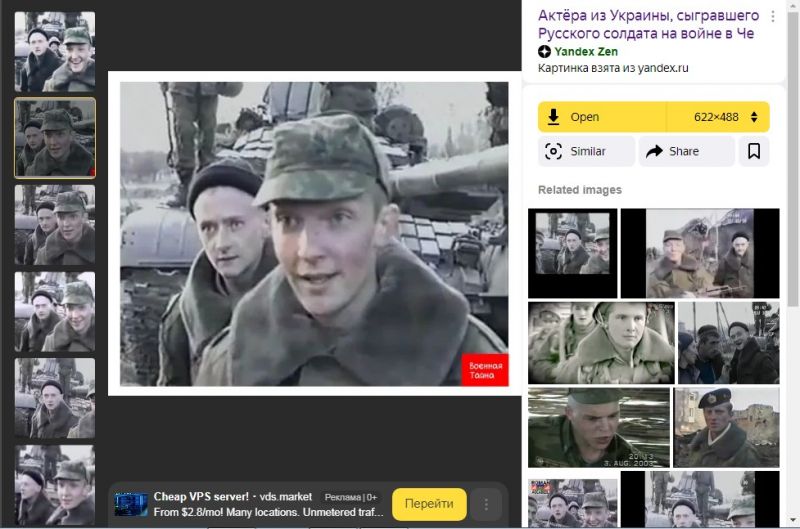Viewport: 800px width, 529px height.
Task: Open related image of soldiers by ruined building
Action: tap(700, 253)
